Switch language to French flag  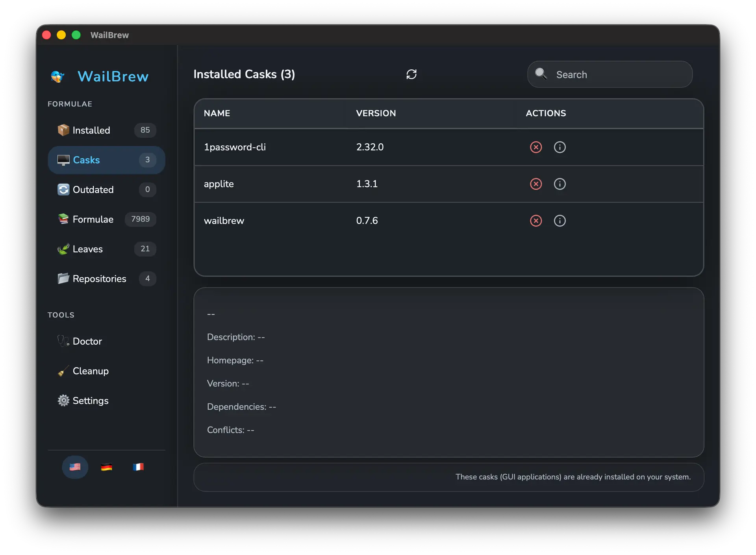(138, 467)
